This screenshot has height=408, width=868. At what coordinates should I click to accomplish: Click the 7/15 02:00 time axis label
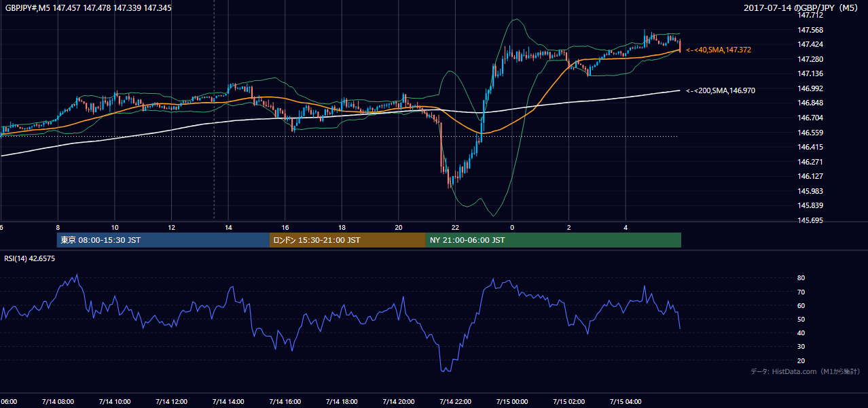point(569,401)
